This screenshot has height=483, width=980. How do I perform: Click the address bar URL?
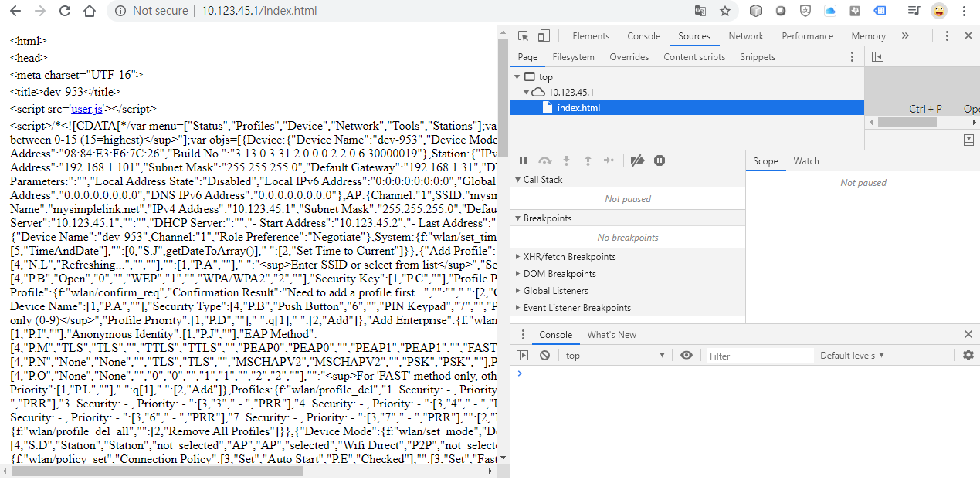point(259,11)
